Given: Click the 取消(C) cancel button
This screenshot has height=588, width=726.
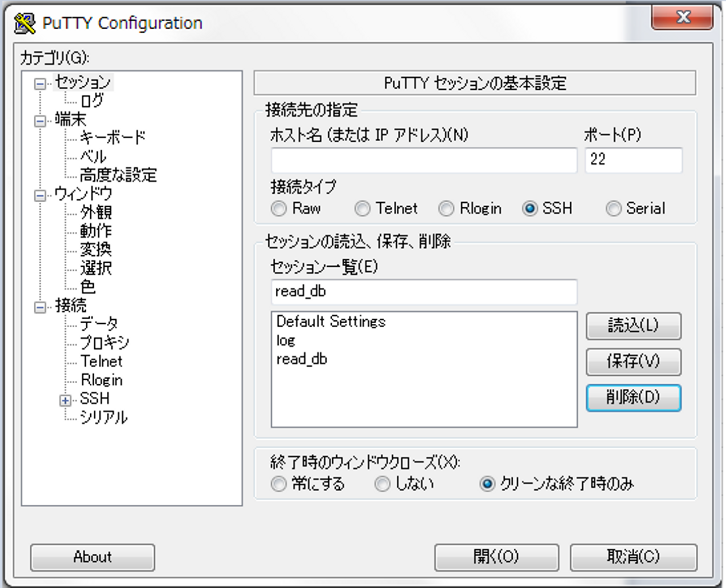Looking at the screenshot, I should [x=634, y=557].
